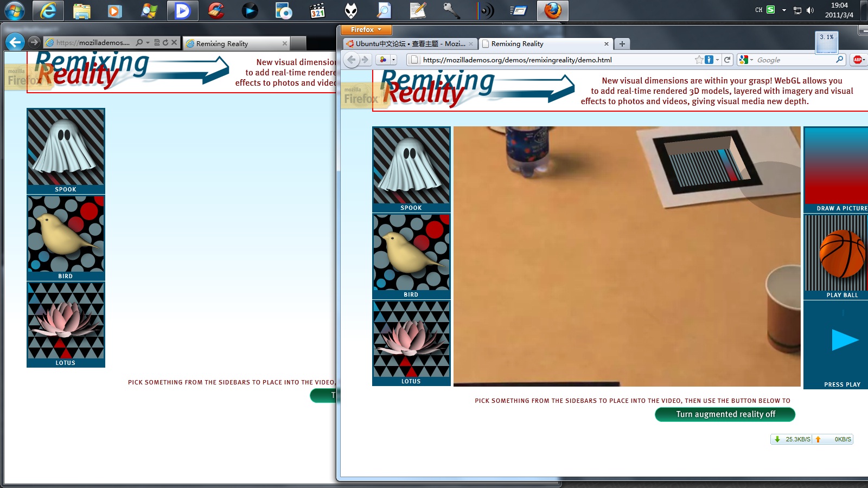Click the upload speed 0KB/S indicator

coord(833,439)
